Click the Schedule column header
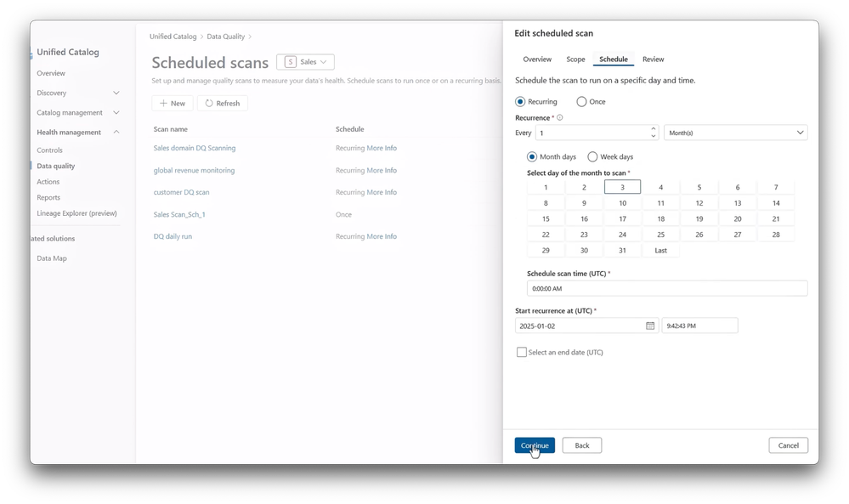The width and height of the screenshot is (849, 504). tap(350, 129)
